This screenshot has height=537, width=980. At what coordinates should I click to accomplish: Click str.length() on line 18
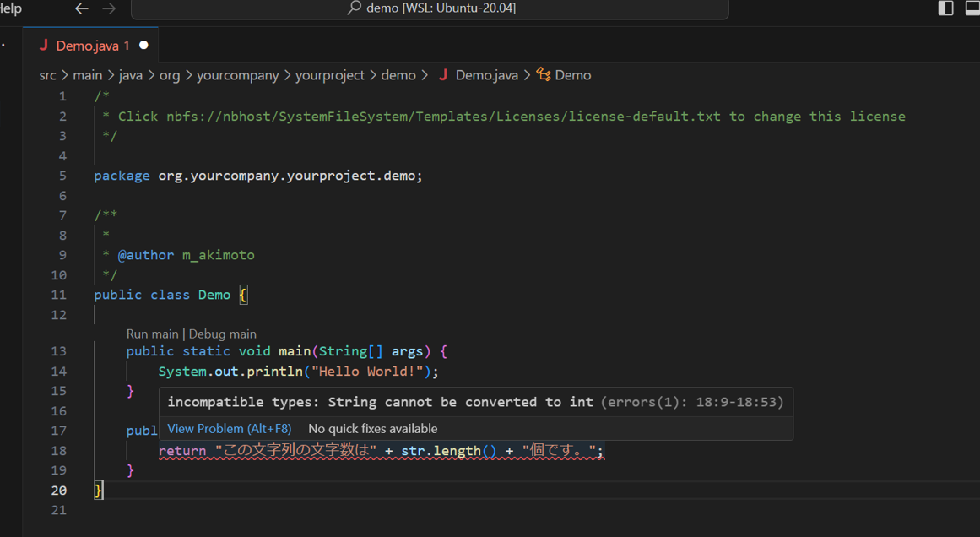[448, 451]
